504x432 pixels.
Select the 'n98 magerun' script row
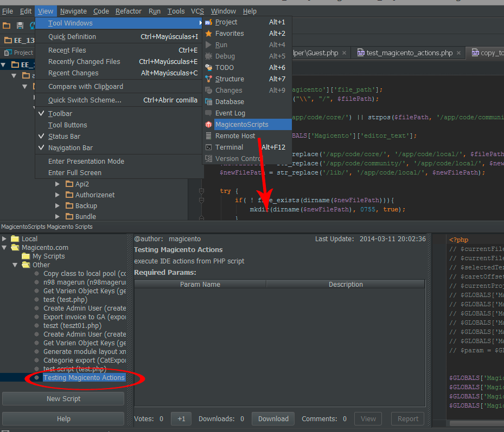click(85, 282)
